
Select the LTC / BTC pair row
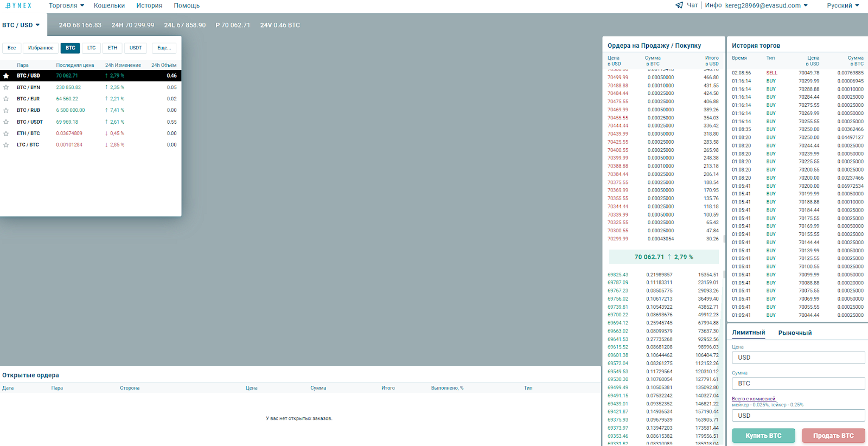[x=91, y=145]
